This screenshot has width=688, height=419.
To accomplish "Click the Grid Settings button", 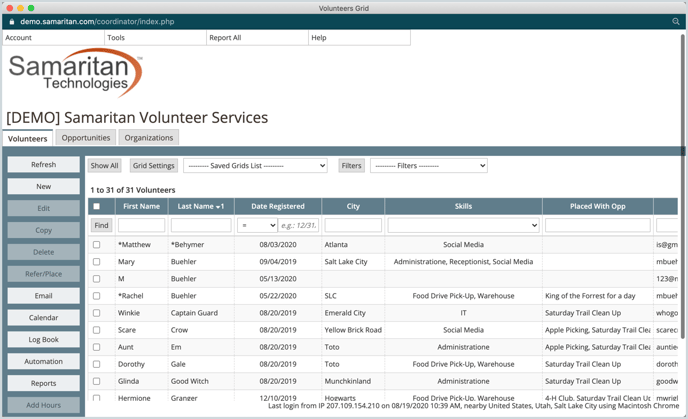I will click(x=153, y=166).
